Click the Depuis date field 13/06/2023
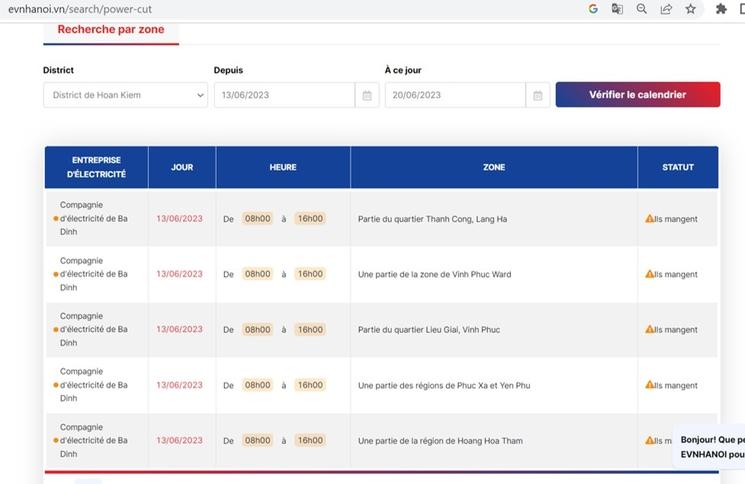This screenshot has width=745, height=484. pos(284,95)
